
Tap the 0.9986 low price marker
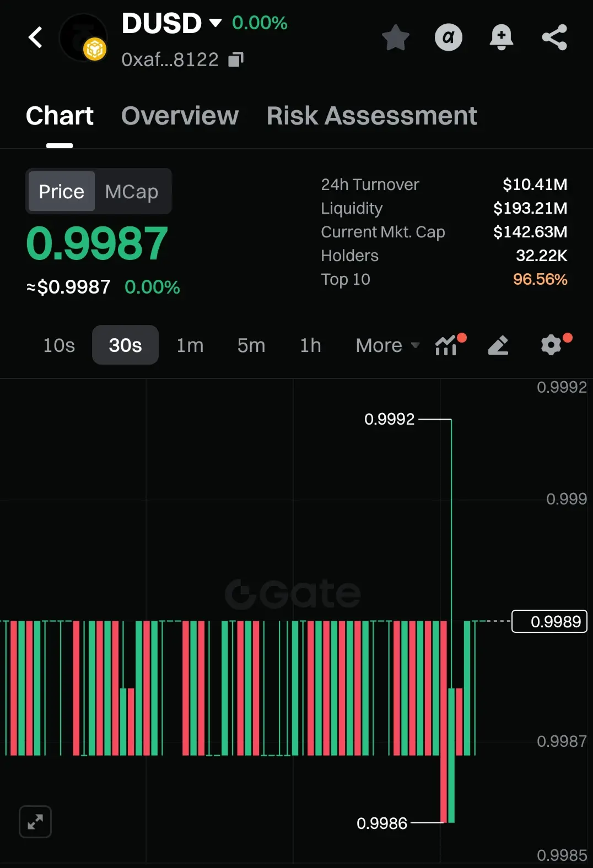(x=381, y=823)
